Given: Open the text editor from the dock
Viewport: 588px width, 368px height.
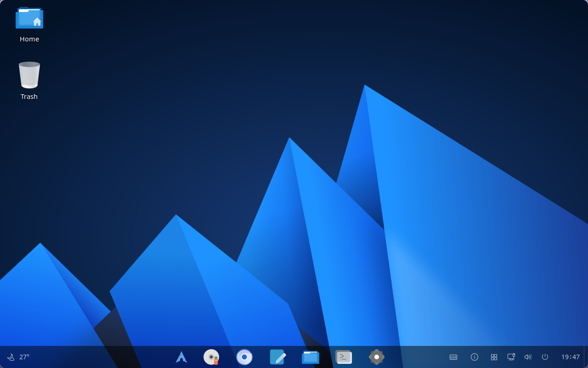Looking at the screenshot, I should tap(277, 357).
